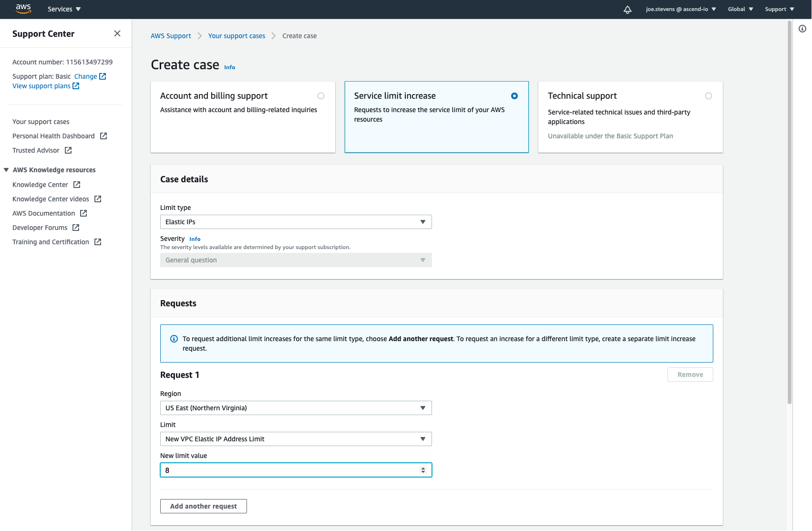Screen dimensions: 812x531
Task: Open the Severity General question dropdown
Action: 296,260
